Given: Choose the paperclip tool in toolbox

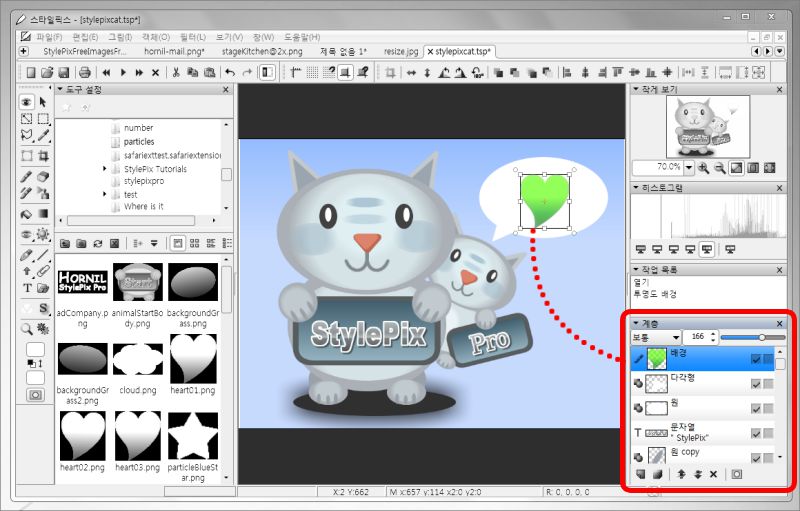Looking at the screenshot, I should click(43, 271).
